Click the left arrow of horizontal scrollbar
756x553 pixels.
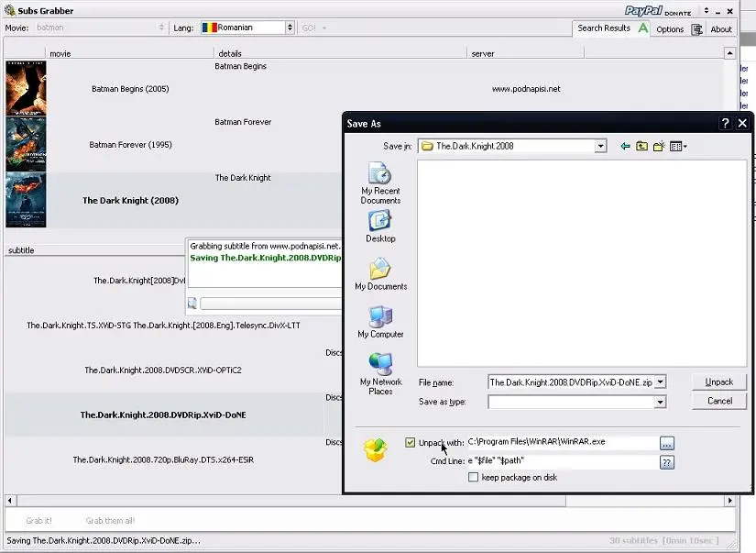point(10,501)
